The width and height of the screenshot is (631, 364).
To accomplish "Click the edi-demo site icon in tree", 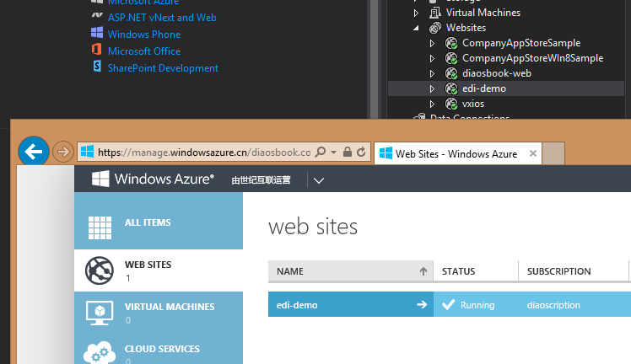I will (x=451, y=88).
